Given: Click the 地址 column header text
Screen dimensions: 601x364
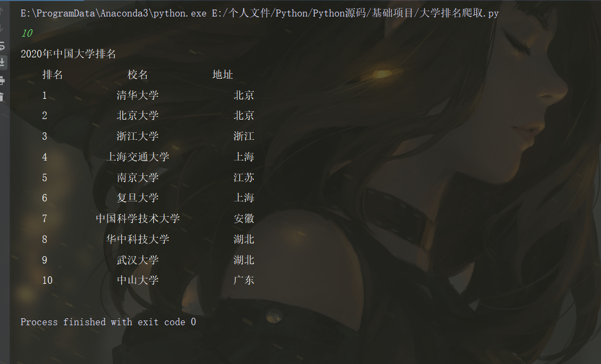Looking at the screenshot, I should click(x=223, y=74).
